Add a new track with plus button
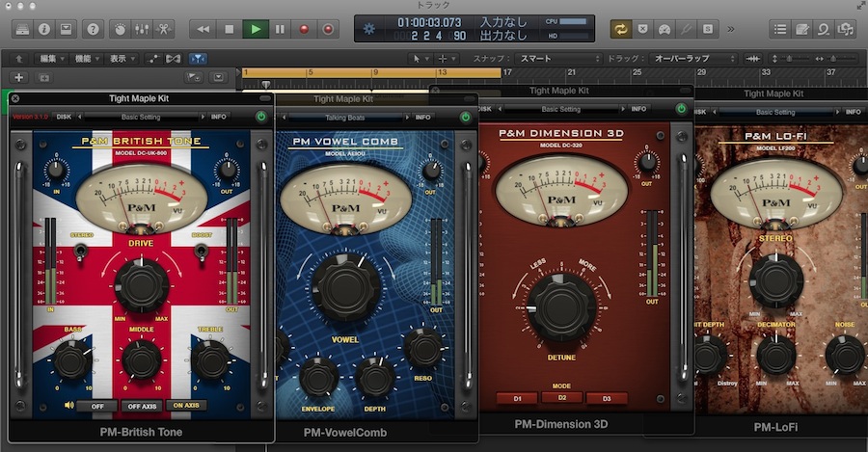This screenshot has height=452, width=868. click(x=19, y=77)
